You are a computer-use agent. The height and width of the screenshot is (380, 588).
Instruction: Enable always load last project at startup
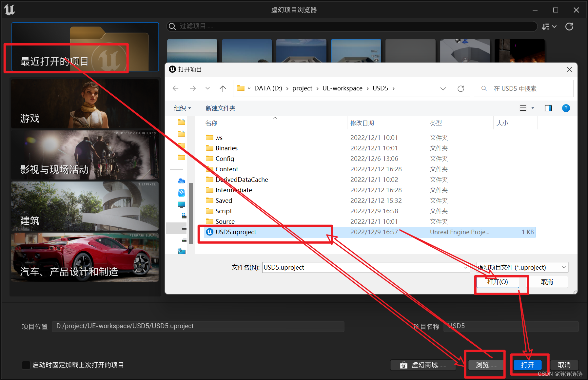[x=26, y=365]
